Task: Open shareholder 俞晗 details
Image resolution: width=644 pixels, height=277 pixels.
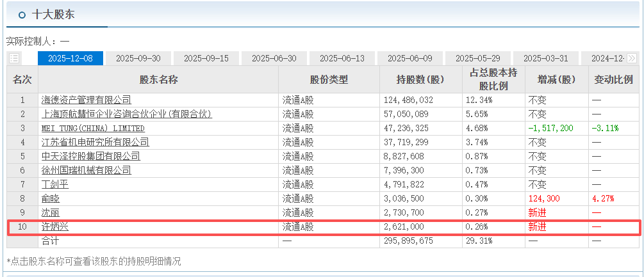Action: (51, 198)
